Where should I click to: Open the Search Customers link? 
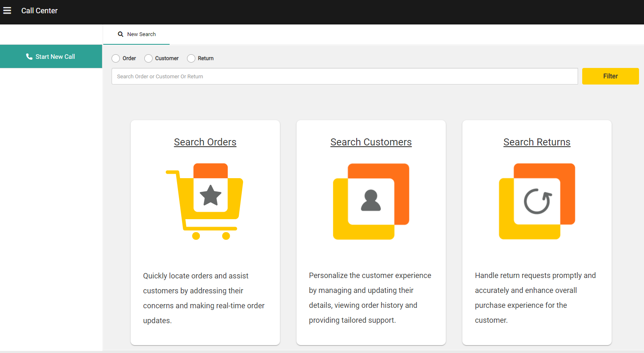pyautogui.click(x=371, y=142)
